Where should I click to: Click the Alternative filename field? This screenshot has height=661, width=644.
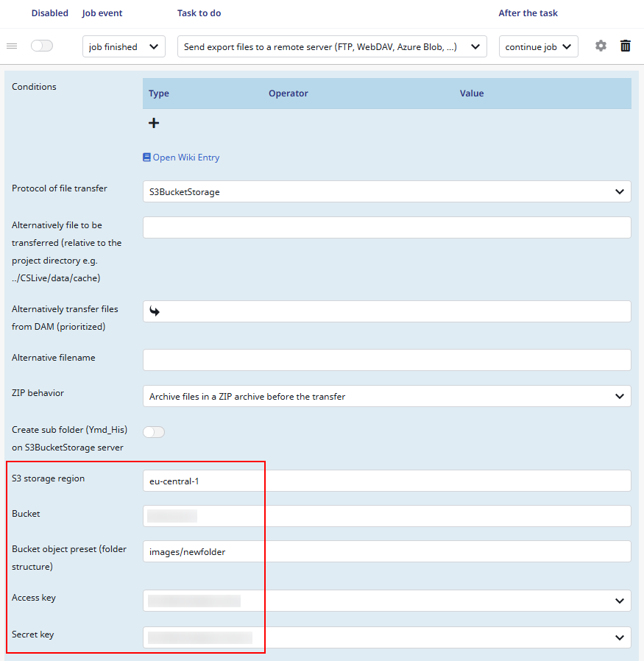click(x=386, y=360)
